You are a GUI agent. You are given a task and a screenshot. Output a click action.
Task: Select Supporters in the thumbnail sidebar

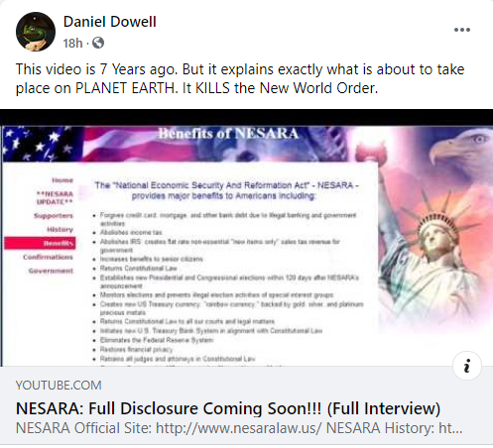tap(54, 216)
